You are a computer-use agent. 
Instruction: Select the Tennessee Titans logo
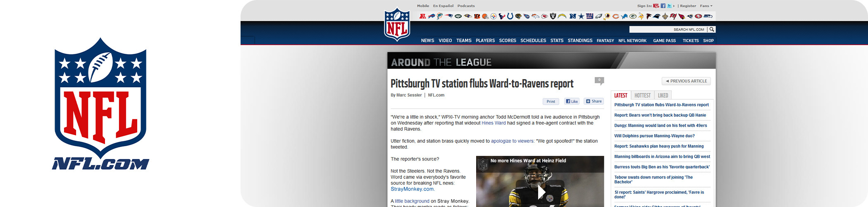click(527, 16)
